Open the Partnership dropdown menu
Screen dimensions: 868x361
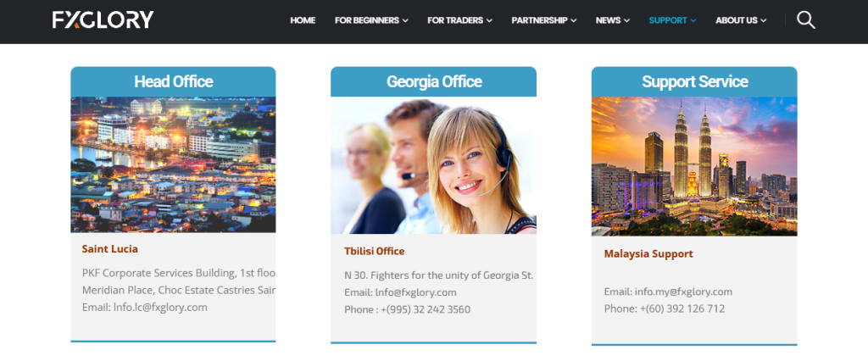point(543,20)
